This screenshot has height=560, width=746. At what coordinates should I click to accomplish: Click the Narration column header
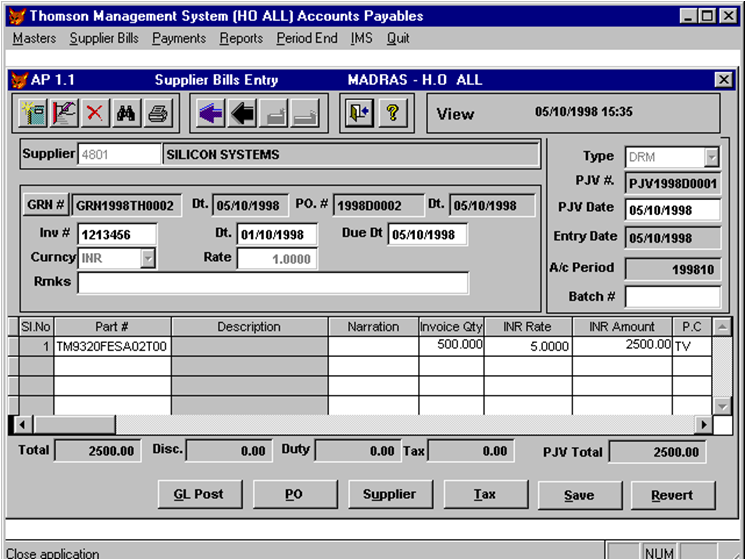373,327
